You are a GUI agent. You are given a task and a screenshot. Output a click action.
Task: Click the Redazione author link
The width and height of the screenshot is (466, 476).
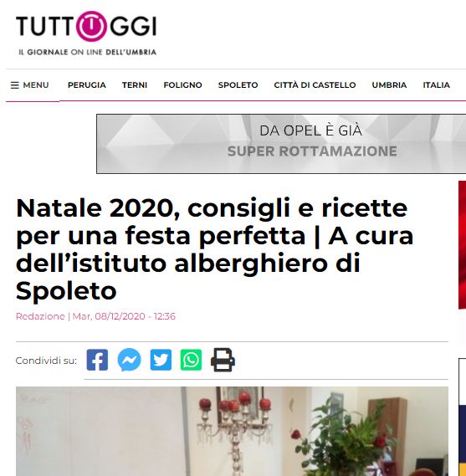pos(40,316)
